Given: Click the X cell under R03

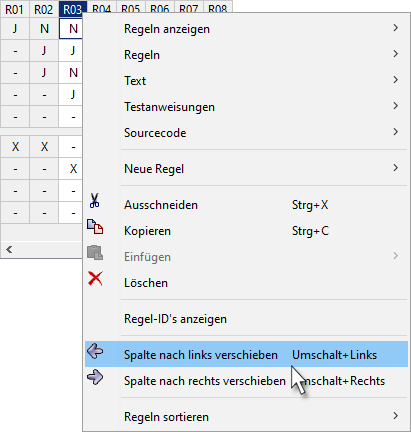Looking at the screenshot, I should [x=73, y=169].
